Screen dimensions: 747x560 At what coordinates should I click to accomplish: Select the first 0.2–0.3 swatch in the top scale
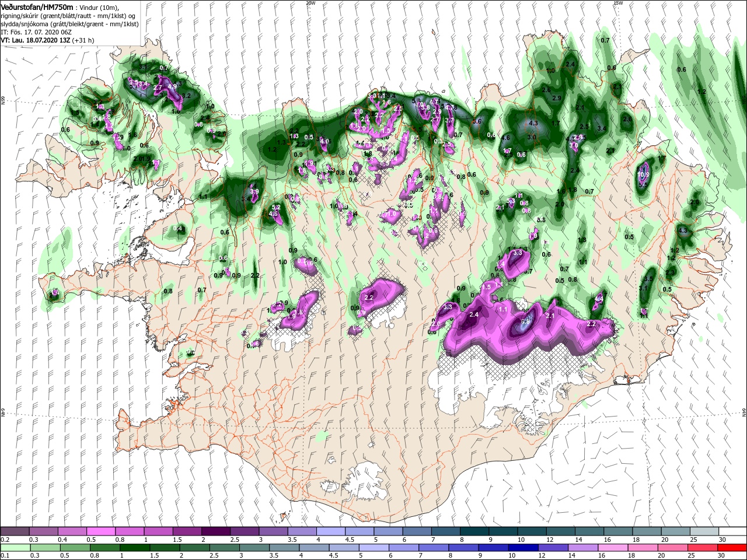point(15,531)
